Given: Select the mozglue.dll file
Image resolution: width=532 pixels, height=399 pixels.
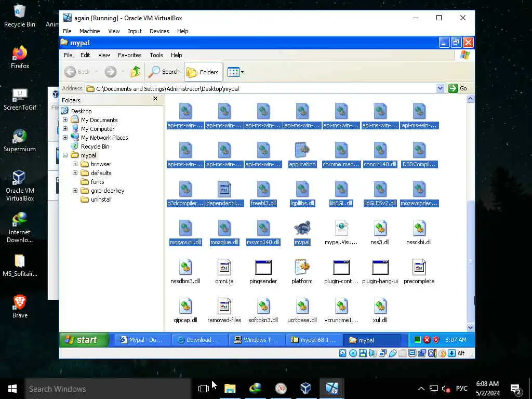Looking at the screenshot, I should tap(224, 233).
